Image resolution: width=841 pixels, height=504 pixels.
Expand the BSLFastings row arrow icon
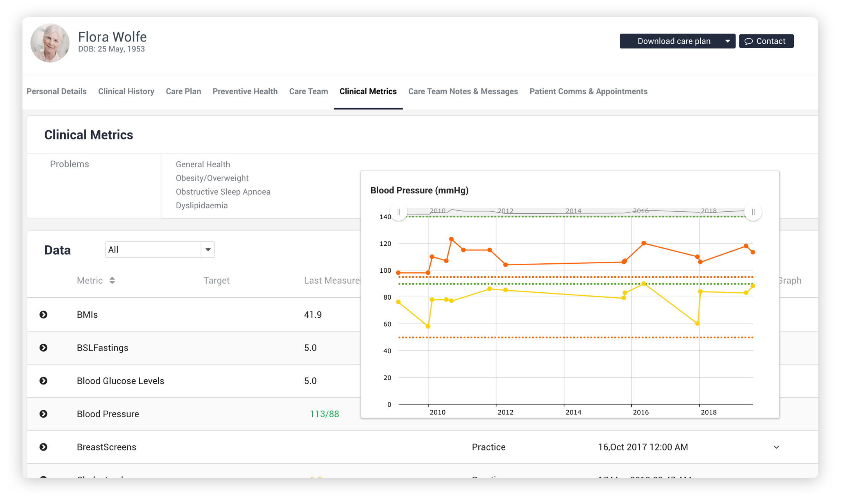43,348
